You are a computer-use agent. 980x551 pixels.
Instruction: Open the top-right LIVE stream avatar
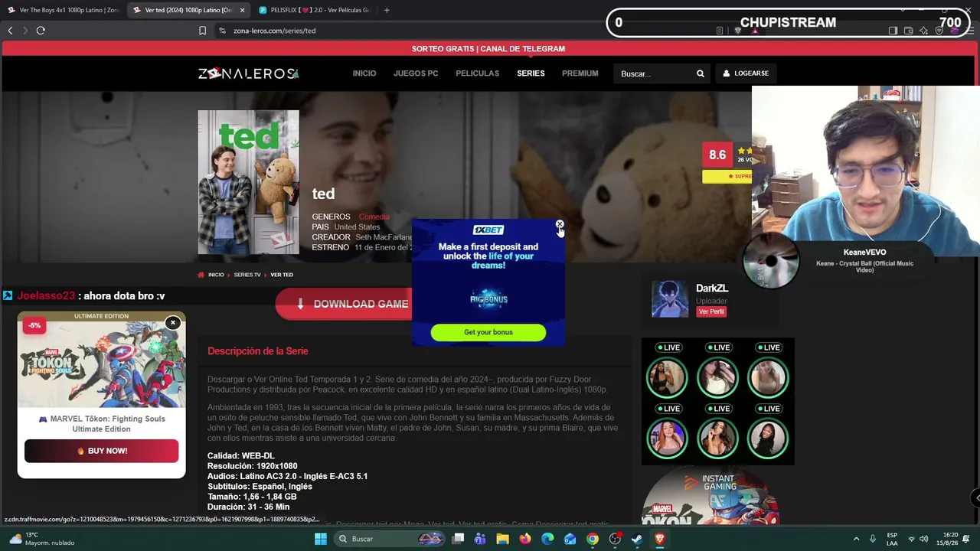(x=768, y=377)
